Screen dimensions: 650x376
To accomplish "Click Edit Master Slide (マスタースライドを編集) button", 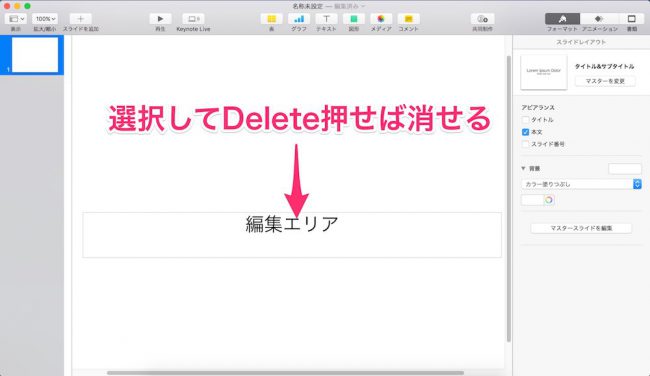I will pos(581,228).
